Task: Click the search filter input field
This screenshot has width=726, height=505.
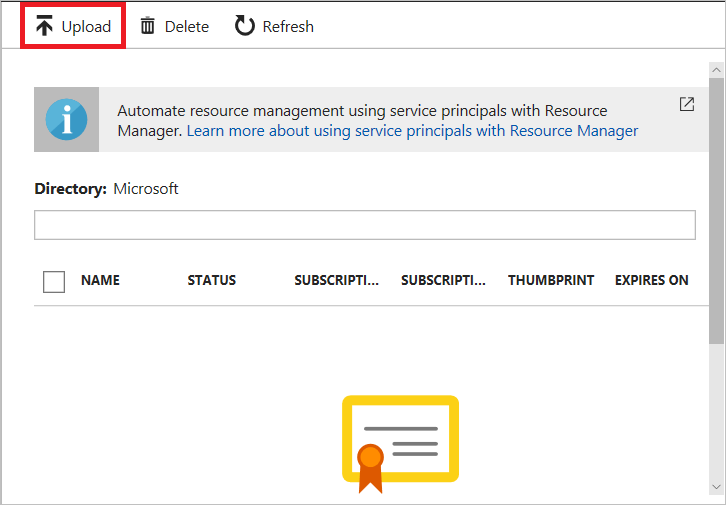Action: click(x=364, y=225)
